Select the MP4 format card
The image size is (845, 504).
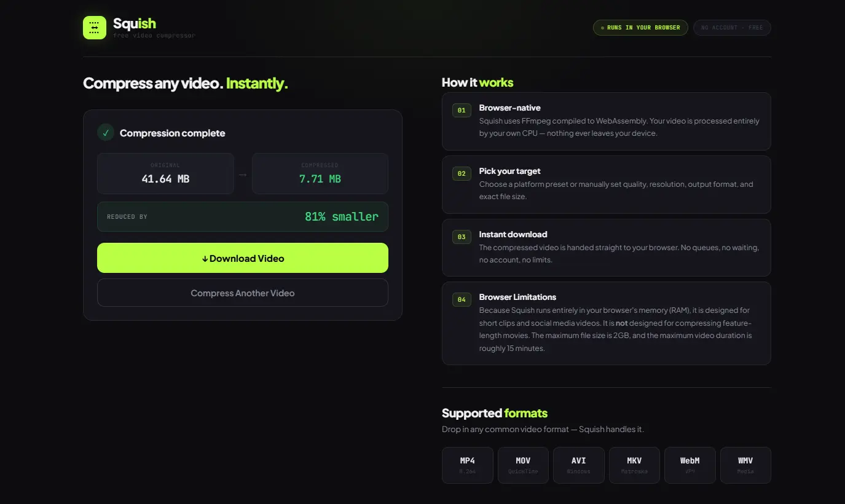click(468, 465)
